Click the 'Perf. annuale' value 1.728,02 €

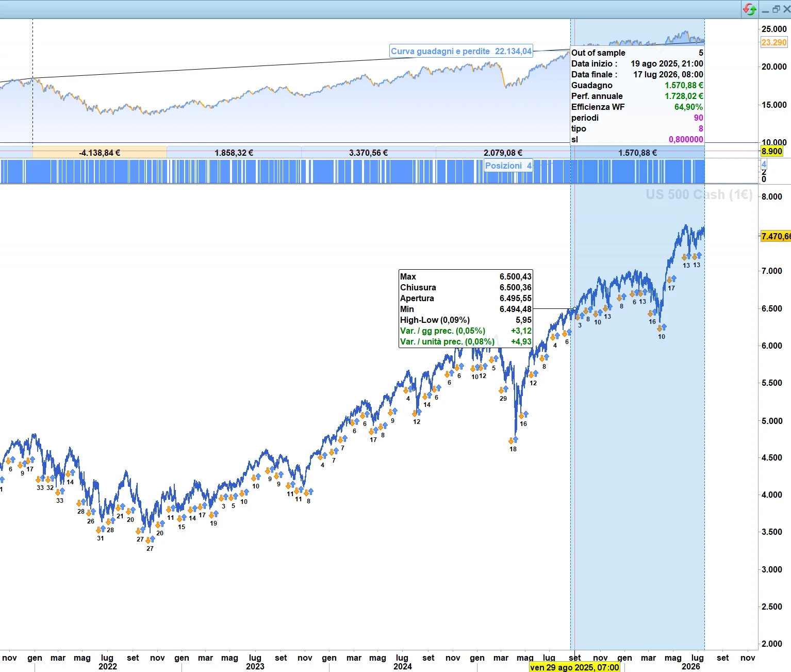[684, 96]
